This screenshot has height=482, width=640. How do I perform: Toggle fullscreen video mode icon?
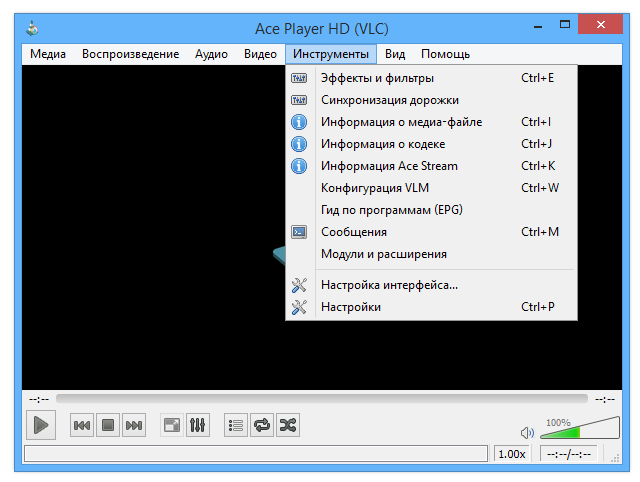pyautogui.click(x=171, y=425)
